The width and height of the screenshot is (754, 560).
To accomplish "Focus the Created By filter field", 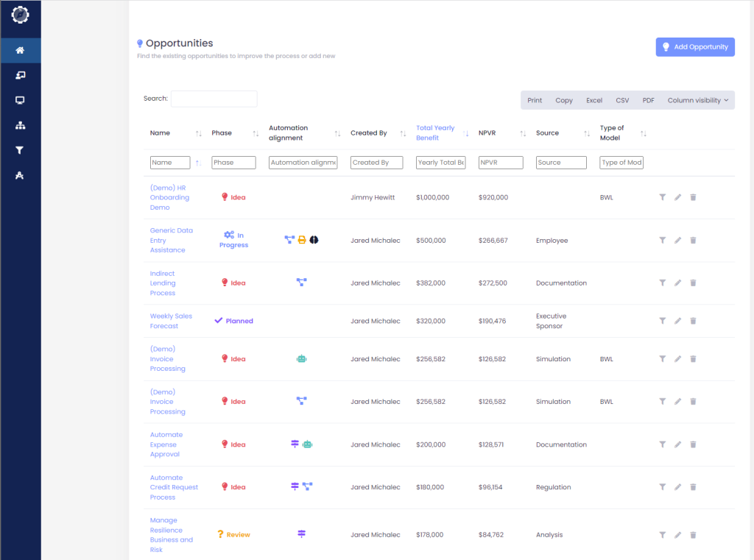I will point(376,163).
